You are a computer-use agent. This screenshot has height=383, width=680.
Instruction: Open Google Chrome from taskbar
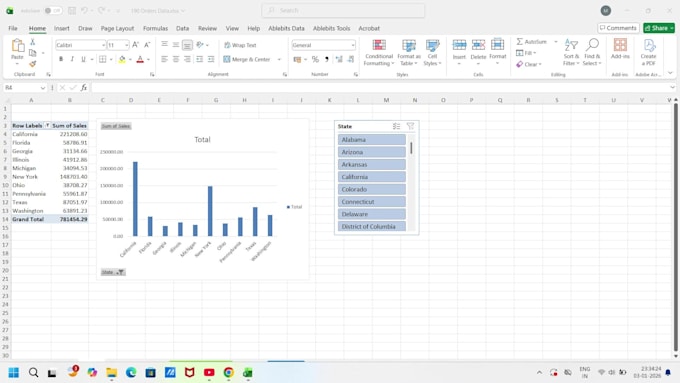pyautogui.click(x=229, y=373)
